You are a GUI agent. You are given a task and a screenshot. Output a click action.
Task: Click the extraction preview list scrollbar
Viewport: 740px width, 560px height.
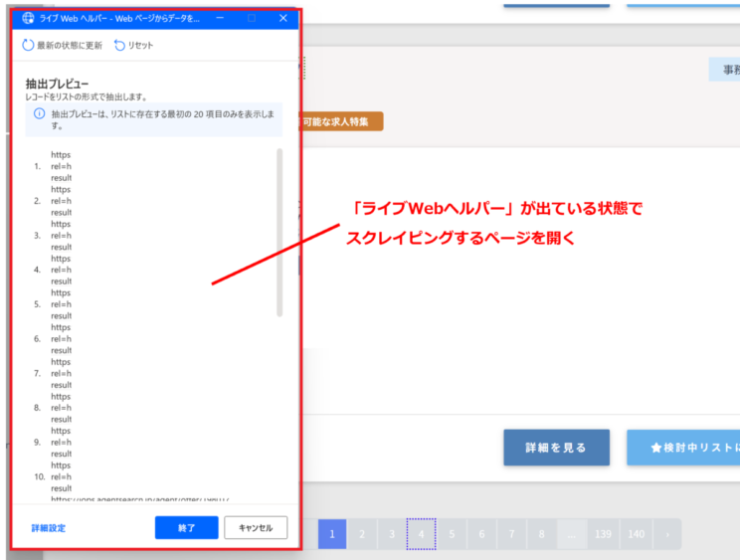point(279,232)
